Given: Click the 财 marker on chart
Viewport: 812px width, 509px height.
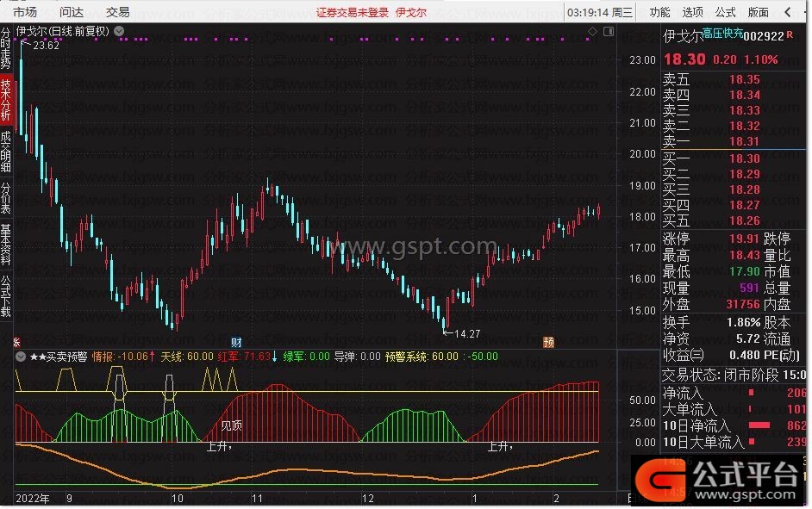Looking at the screenshot, I should pos(236,343).
